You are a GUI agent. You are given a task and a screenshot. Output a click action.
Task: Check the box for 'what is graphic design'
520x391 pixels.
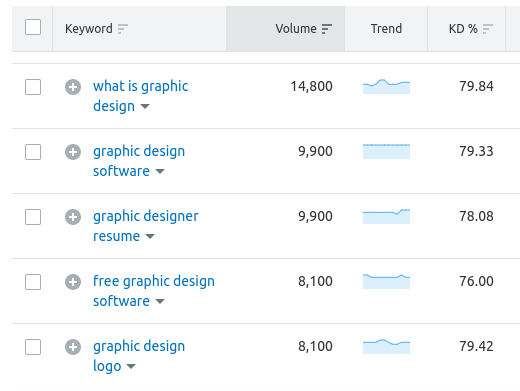(x=33, y=87)
